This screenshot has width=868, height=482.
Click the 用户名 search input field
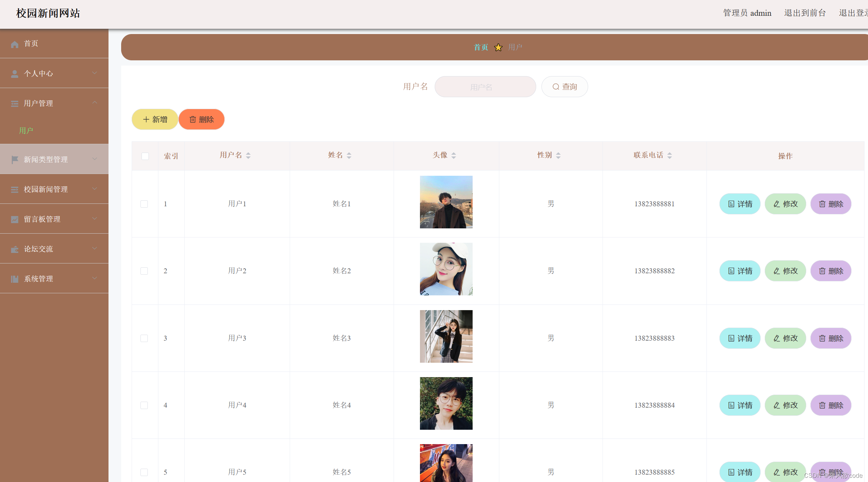485,87
